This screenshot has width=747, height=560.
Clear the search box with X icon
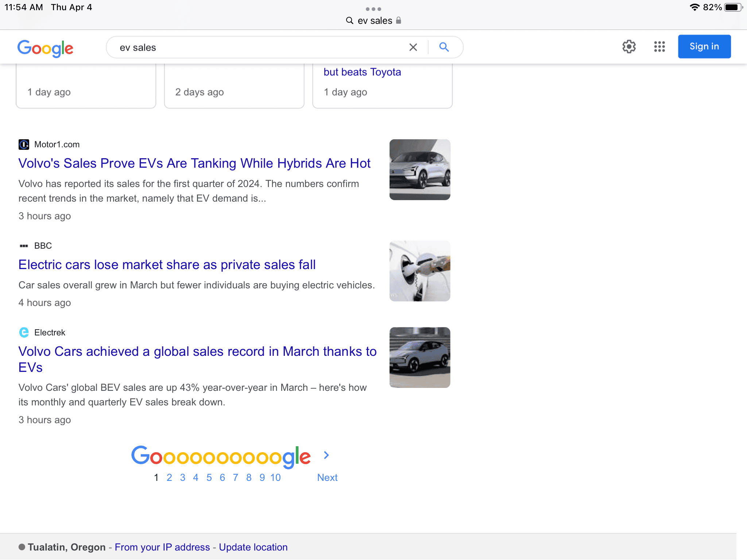pos(413,47)
